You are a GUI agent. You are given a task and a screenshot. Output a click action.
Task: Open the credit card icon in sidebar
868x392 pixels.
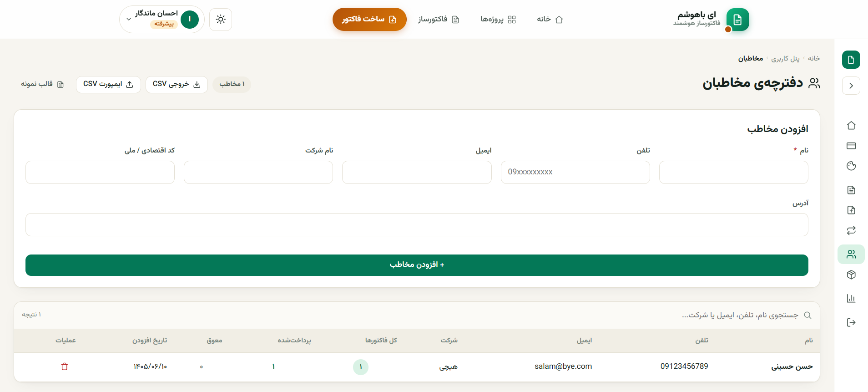851,146
